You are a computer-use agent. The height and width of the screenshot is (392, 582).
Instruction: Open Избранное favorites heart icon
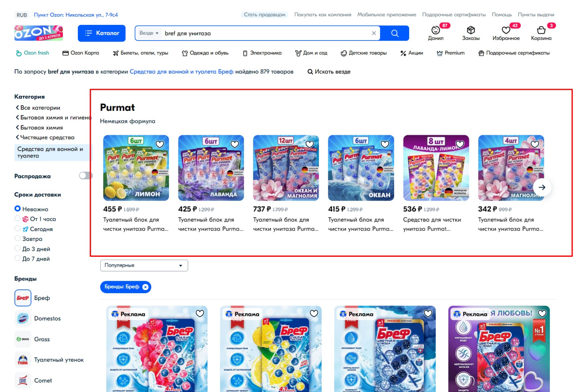(506, 30)
